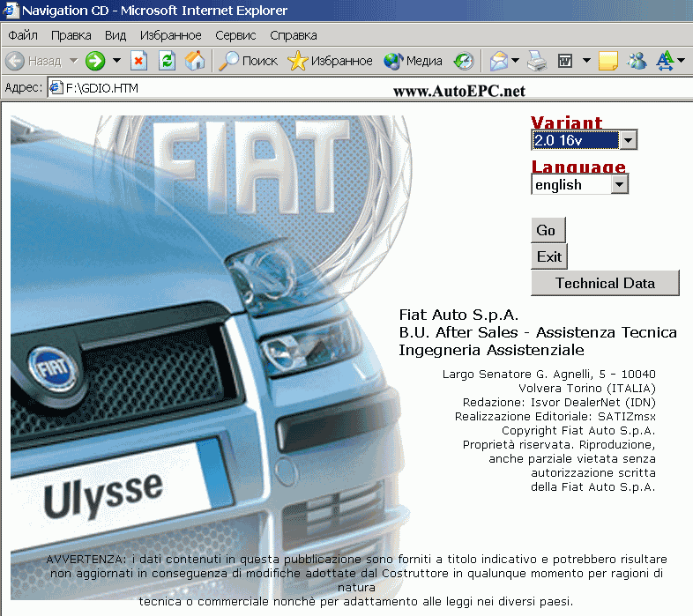The height and width of the screenshot is (616, 693).
Task: Click the Home page icon
Action: (x=195, y=61)
